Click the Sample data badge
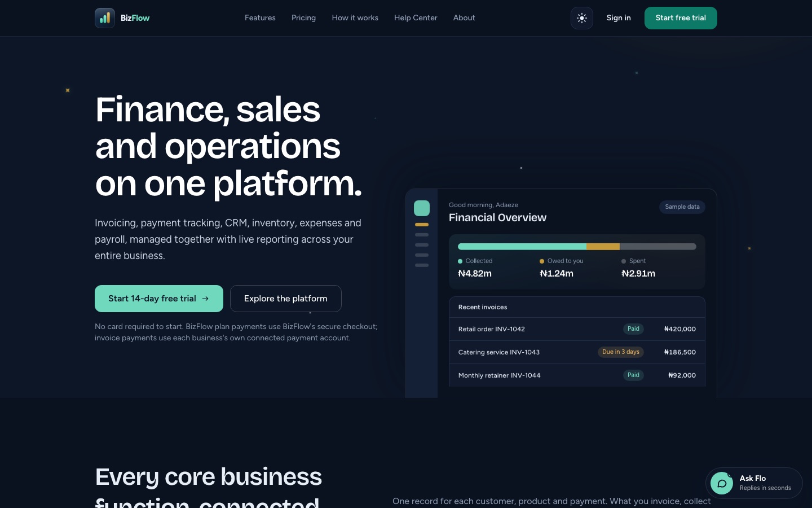The image size is (812, 508). coord(682,207)
